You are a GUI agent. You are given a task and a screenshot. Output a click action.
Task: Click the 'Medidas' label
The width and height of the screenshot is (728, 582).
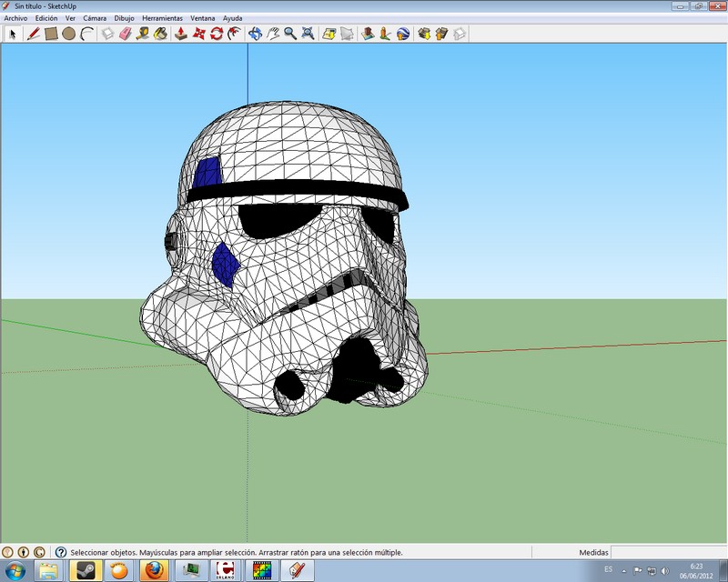click(593, 552)
